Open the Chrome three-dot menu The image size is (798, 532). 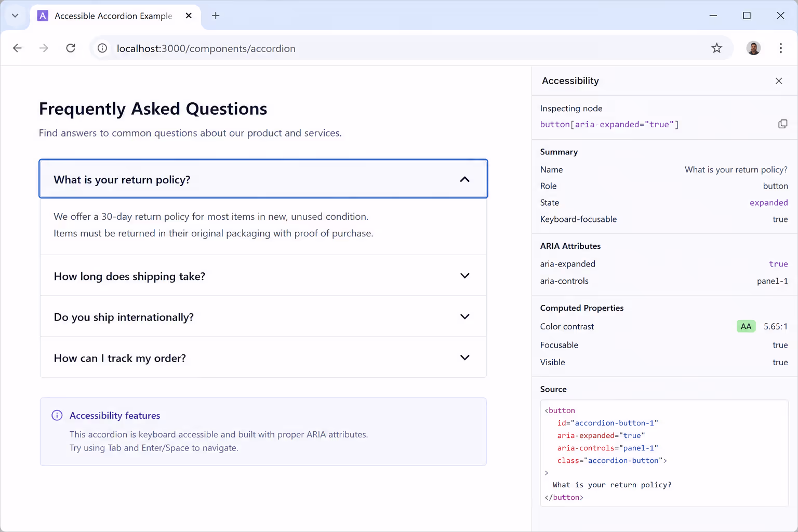[x=780, y=48]
